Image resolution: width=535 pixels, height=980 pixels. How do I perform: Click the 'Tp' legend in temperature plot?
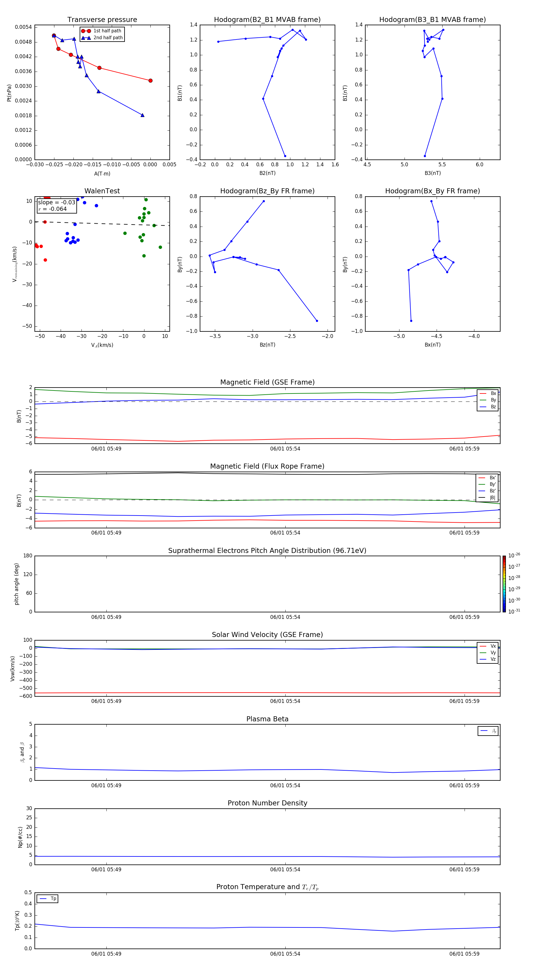pyautogui.click(x=48, y=899)
